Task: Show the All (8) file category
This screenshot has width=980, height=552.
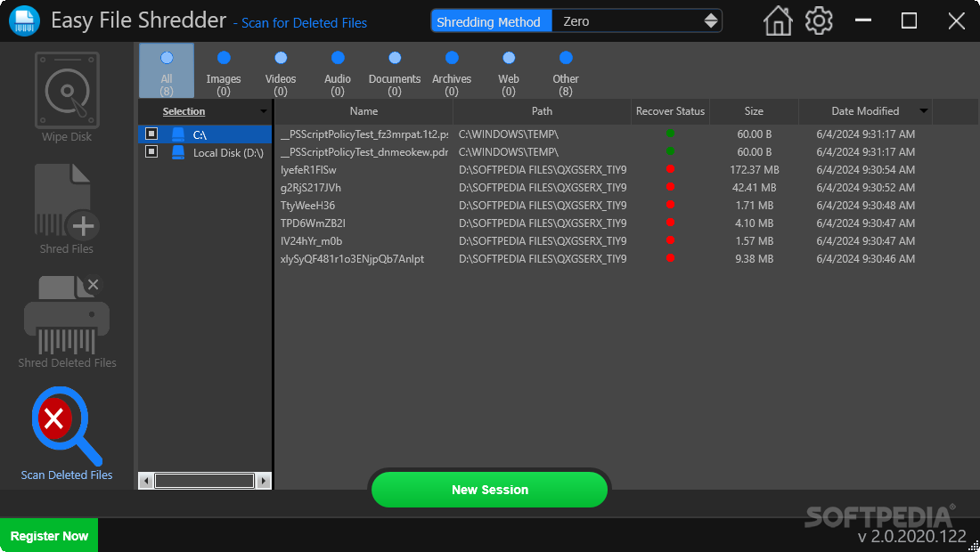Action: click(x=167, y=70)
